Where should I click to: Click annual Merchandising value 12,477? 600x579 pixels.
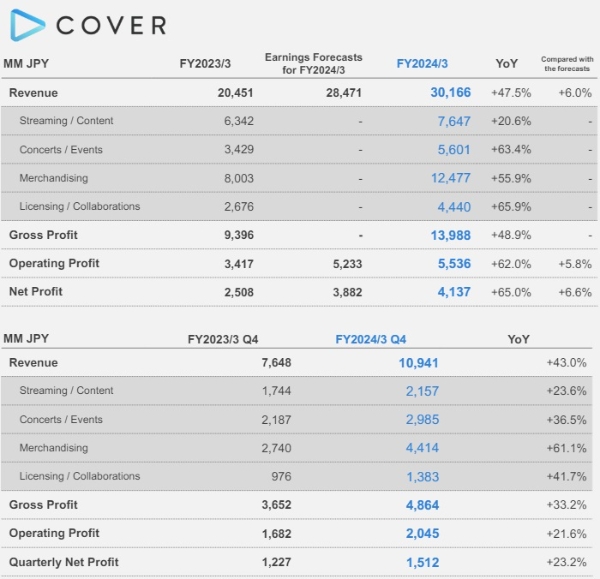(451, 178)
